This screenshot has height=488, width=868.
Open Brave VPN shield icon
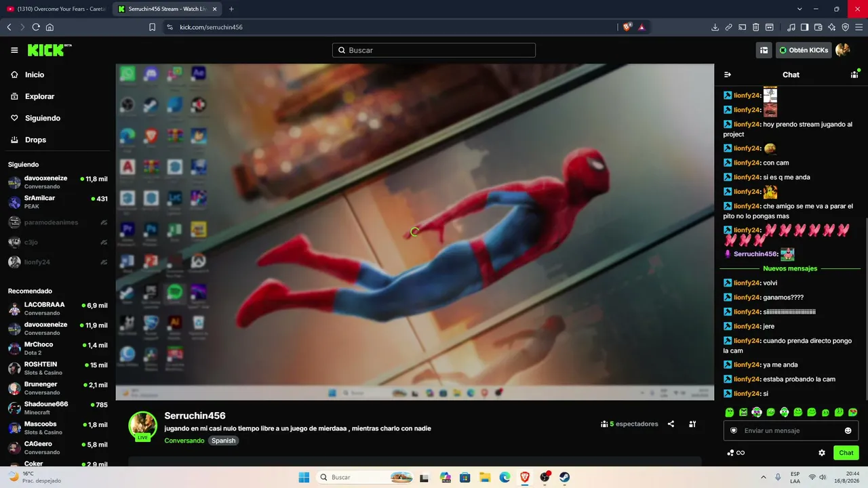[x=846, y=27]
